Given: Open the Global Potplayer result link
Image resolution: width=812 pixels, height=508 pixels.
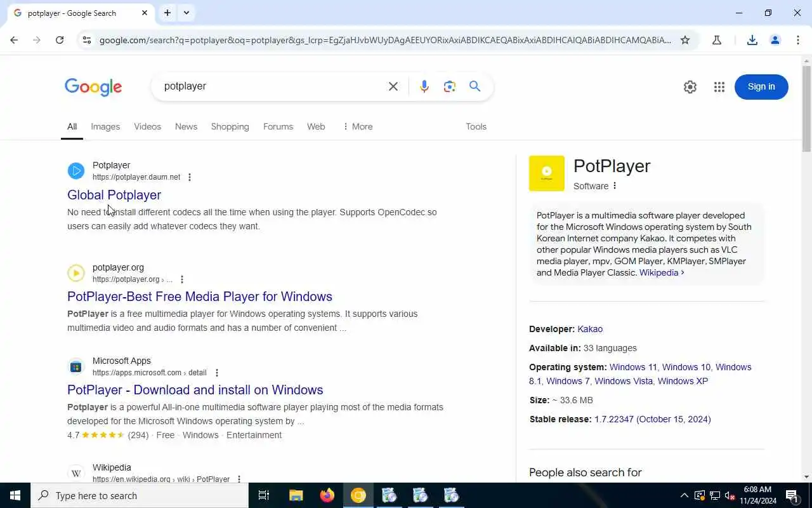Looking at the screenshot, I should (114, 195).
